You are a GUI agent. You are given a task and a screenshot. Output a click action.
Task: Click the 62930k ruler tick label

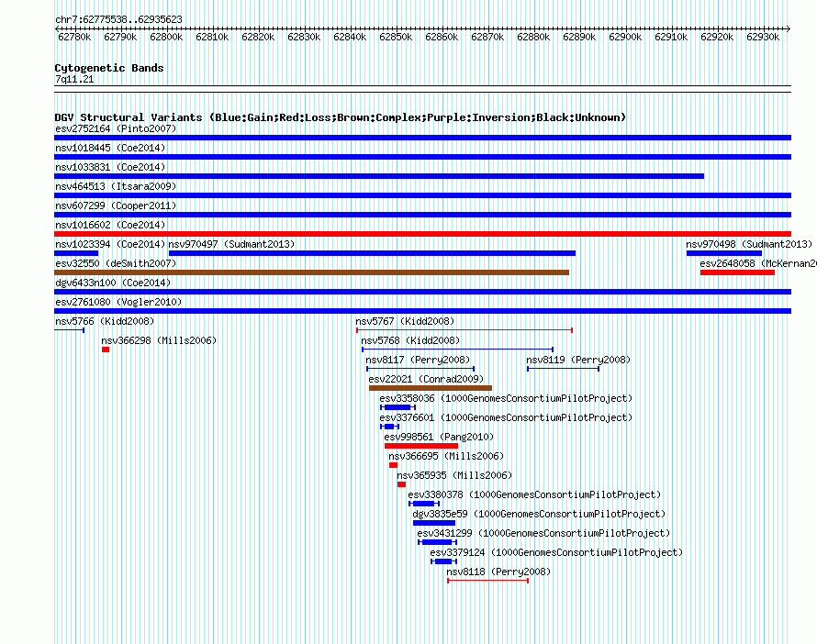tap(763, 37)
